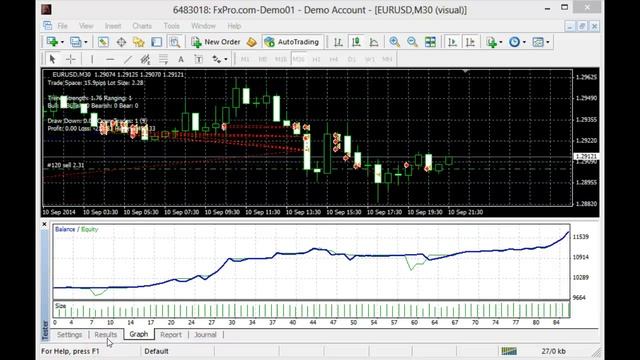Click the chart window system menu icon
Screen dimensions: 640x360
47,26
